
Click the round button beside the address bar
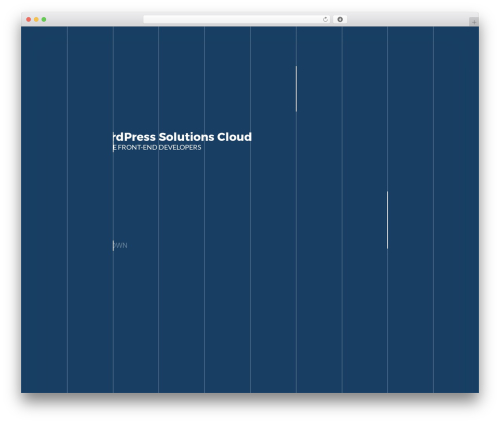340,20
